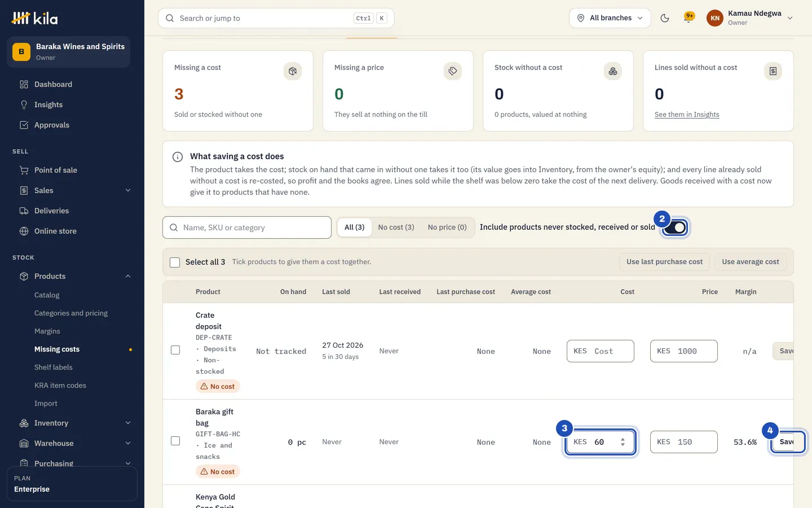Open Margins in the sidebar
The height and width of the screenshot is (508, 812).
point(47,331)
